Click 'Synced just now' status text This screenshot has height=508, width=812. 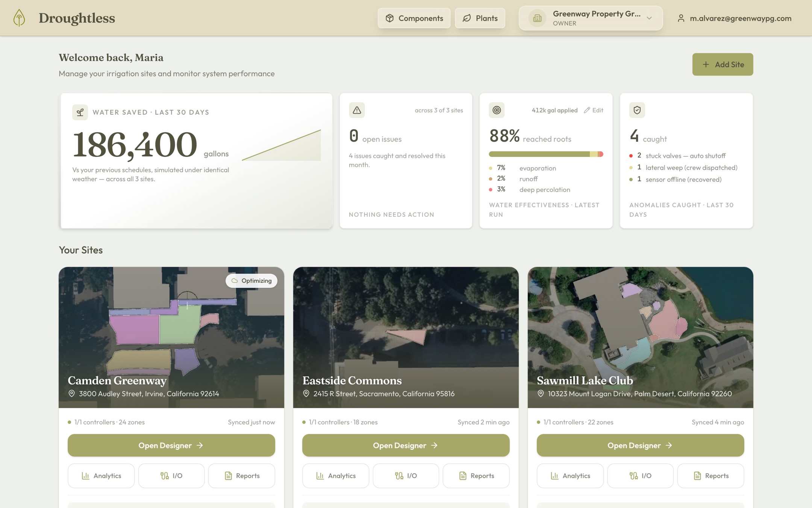coord(251,422)
